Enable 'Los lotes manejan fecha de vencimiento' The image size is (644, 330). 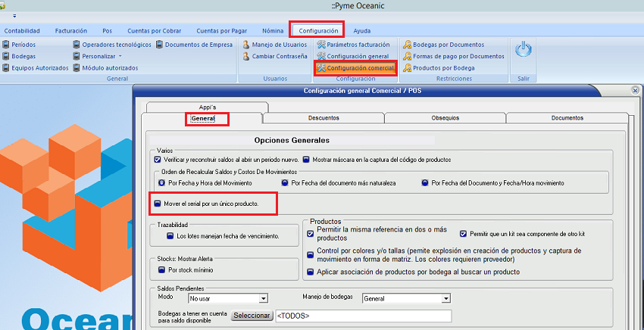[162, 236]
